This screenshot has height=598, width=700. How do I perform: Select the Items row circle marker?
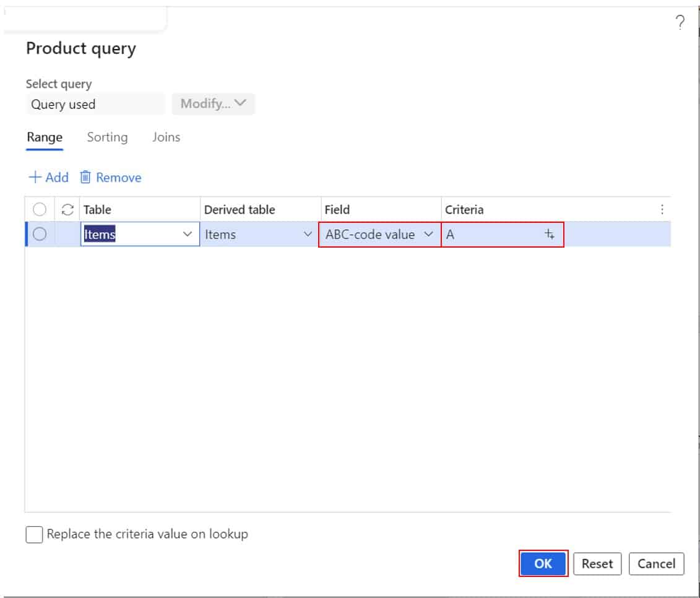click(x=40, y=235)
